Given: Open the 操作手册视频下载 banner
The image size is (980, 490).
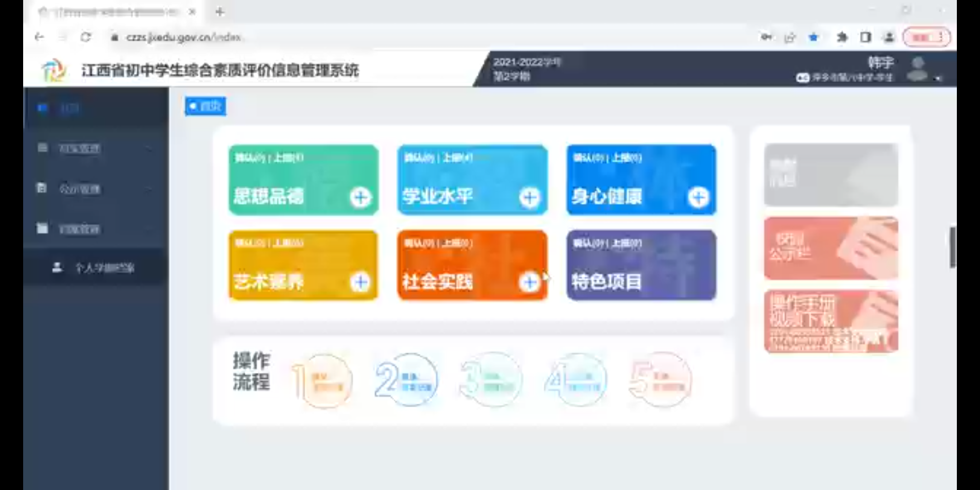Looking at the screenshot, I should 831,321.
